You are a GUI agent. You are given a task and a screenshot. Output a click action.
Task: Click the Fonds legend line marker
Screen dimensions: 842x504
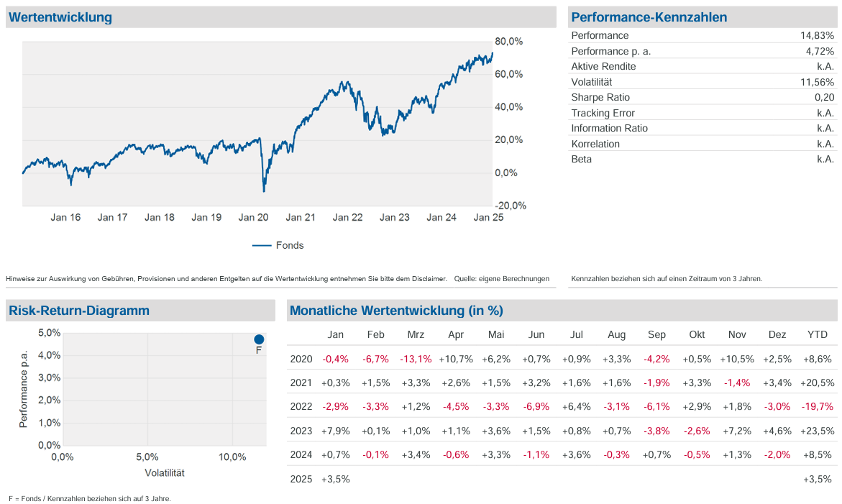pyautogui.click(x=261, y=246)
